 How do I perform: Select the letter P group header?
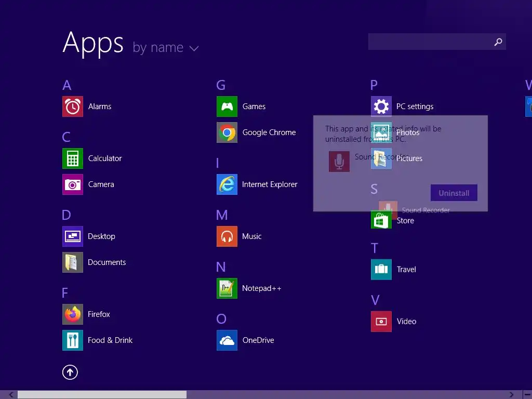374,85
